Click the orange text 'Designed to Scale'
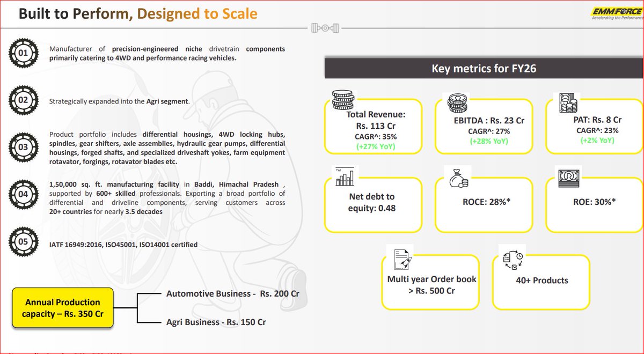The image size is (644, 354). tap(197, 13)
